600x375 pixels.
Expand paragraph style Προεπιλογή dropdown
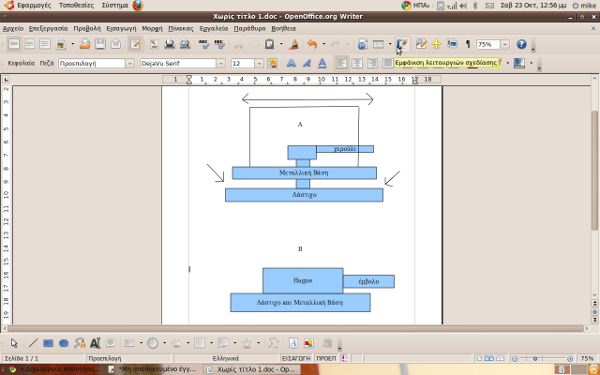(x=130, y=64)
